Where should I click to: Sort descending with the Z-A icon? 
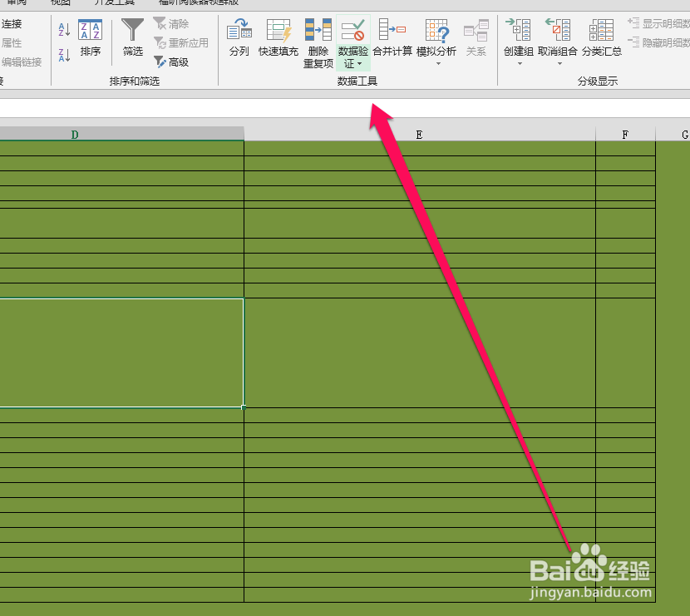pos(64,56)
